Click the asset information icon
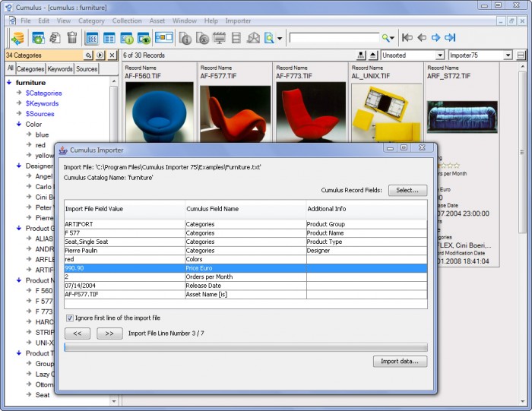This screenshot has height=411, width=532. 185,38
